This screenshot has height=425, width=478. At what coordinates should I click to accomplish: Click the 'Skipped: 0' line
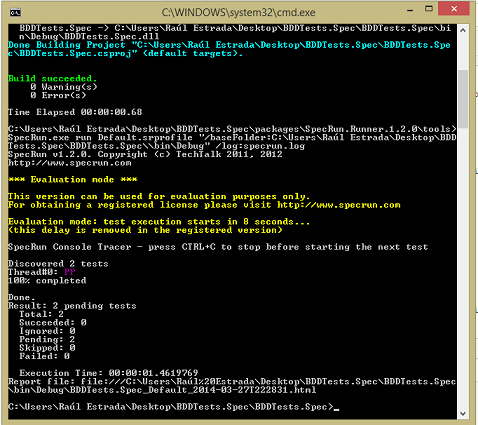[x=47, y=348]
